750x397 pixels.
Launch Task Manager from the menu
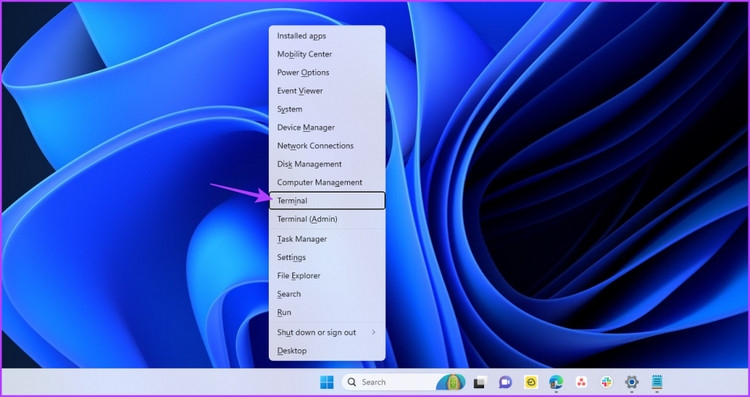(327, 239)
